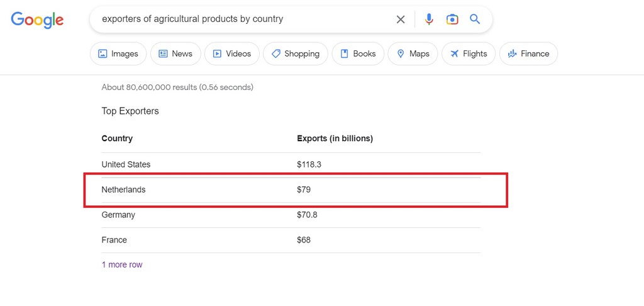Click the Google logo
Image resolution: width=644 pixels, height=306 pixels.
[37, 20]
